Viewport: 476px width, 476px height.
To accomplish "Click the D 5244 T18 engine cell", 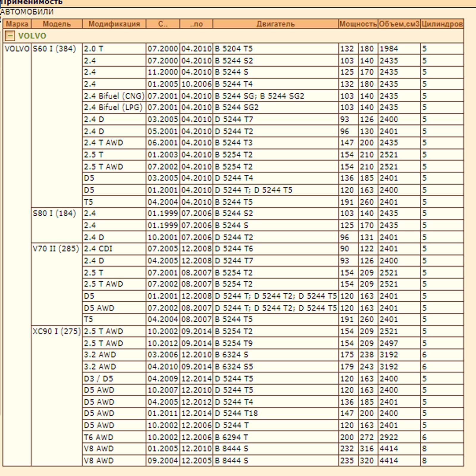I will tap(276, 413).
